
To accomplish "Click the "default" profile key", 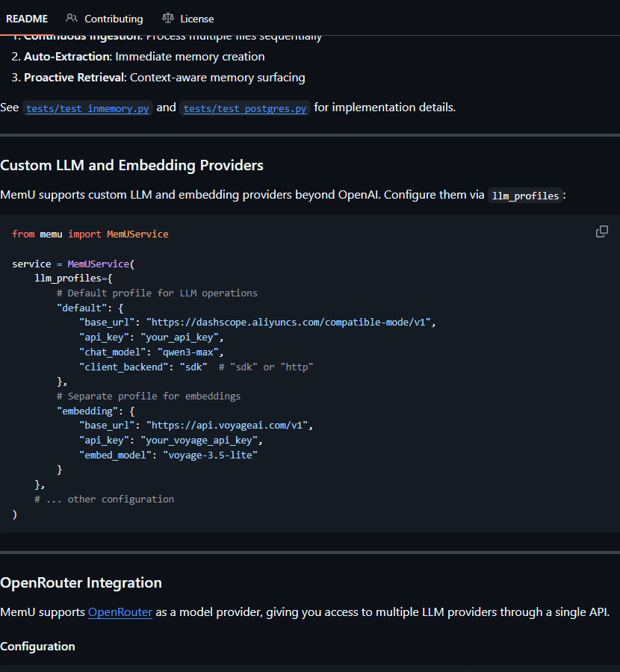I will click(82, 308).
